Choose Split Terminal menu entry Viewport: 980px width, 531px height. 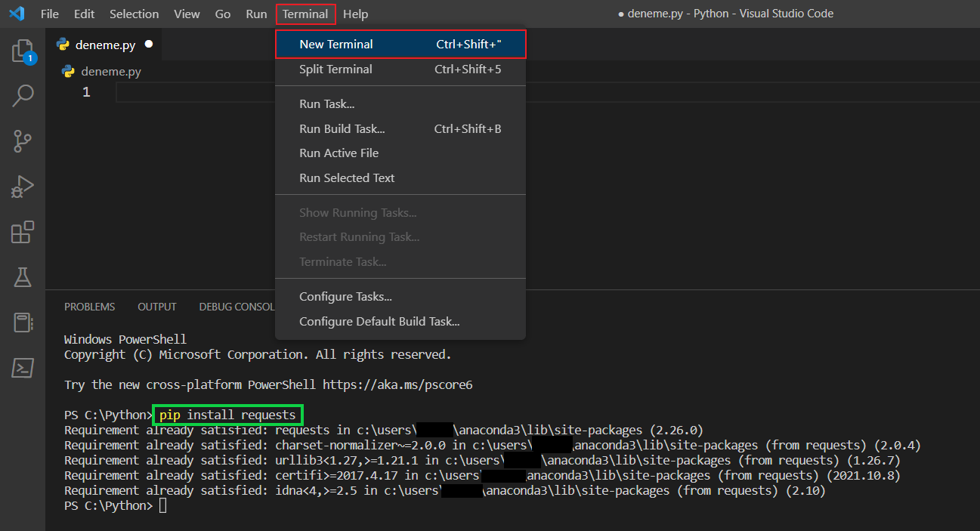(x=335, y=69)
